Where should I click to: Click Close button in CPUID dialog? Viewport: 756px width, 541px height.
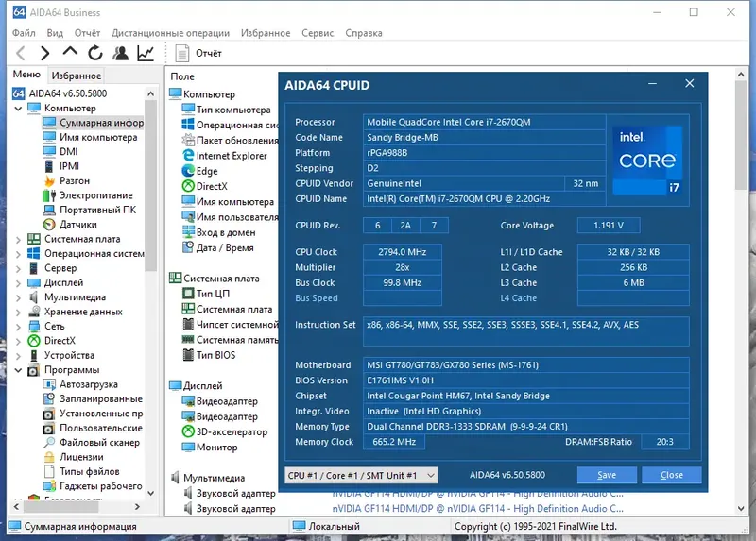coord(671,475)
